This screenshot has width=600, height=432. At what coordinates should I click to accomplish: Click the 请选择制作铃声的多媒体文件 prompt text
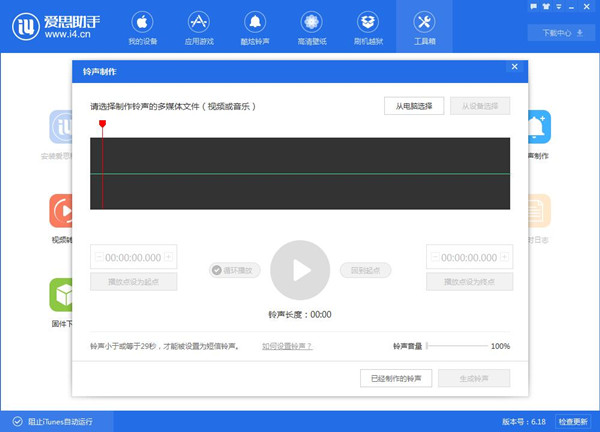click(x=173, y=106)
